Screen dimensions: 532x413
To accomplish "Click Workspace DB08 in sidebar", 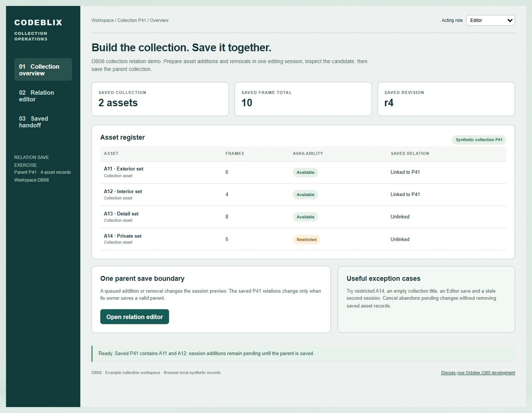I will tap(32, 180).
